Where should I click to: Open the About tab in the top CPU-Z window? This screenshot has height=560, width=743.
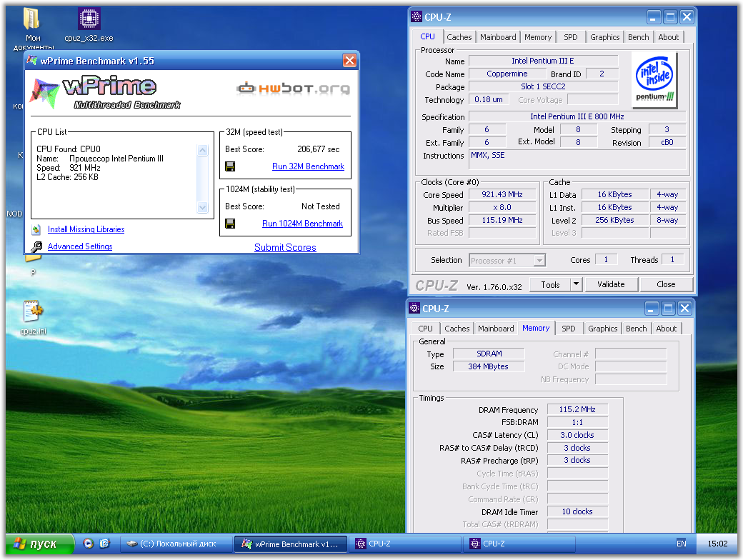pyautogui.click(x=668, y=37)
